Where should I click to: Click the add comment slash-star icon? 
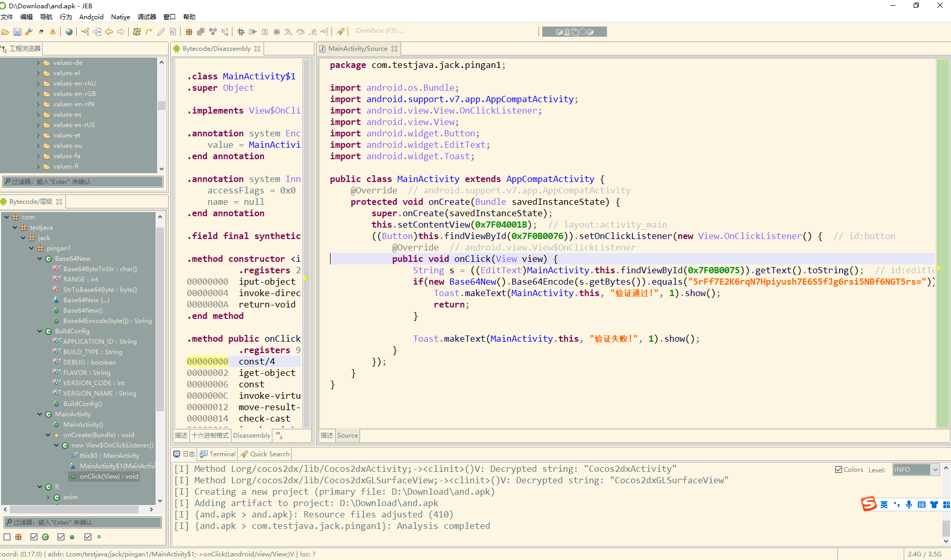[x=149, y=32]
